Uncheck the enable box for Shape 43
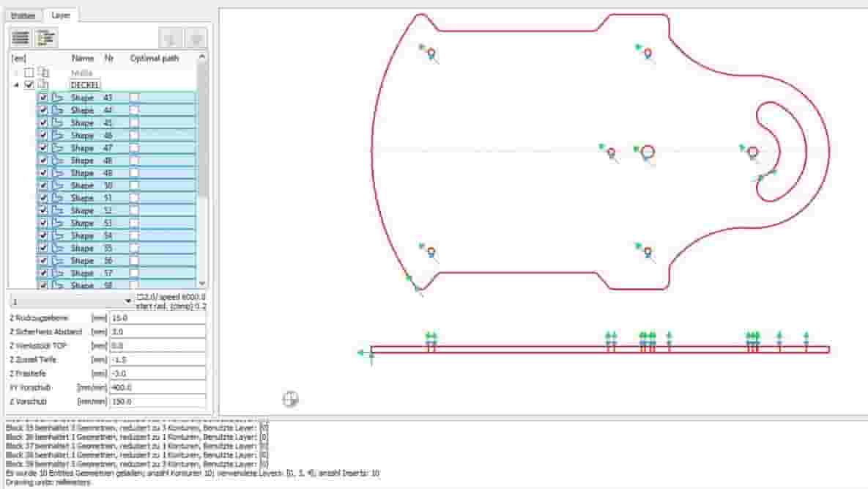The height and width of the screenshot is (489, 868). pos(43,98)
